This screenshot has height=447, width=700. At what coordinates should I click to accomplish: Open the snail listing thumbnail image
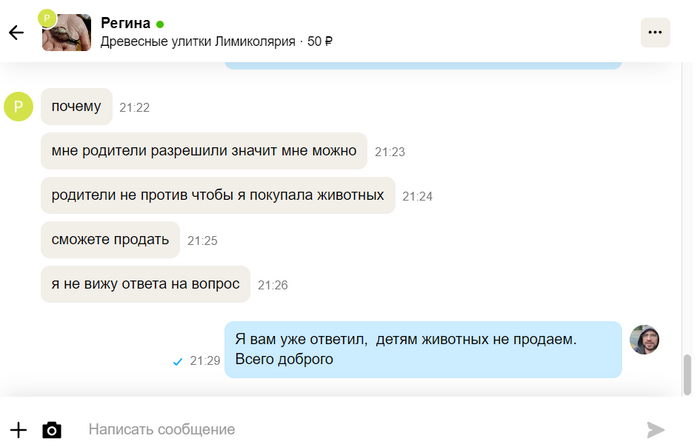(68, 33)
